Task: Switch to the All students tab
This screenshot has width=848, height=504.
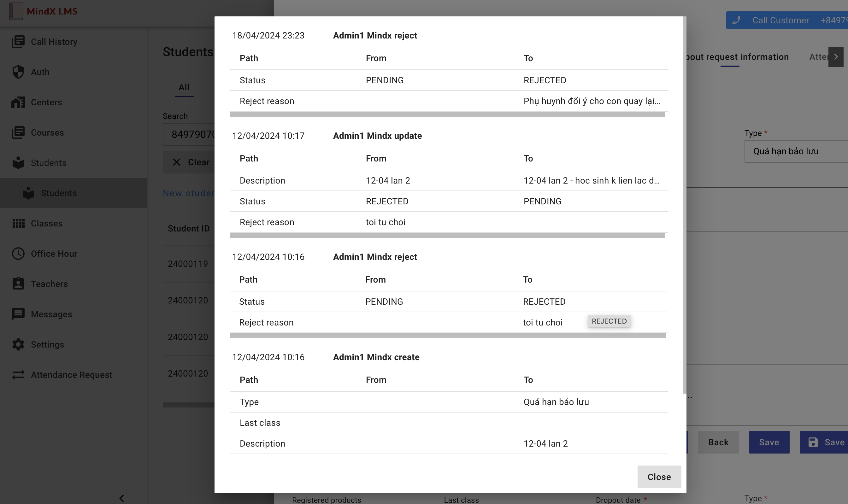Action: coord(184,87)
